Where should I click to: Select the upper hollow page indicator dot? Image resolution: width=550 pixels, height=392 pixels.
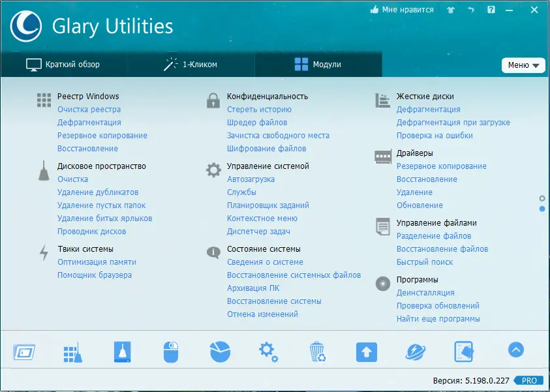tap(542, 198)
